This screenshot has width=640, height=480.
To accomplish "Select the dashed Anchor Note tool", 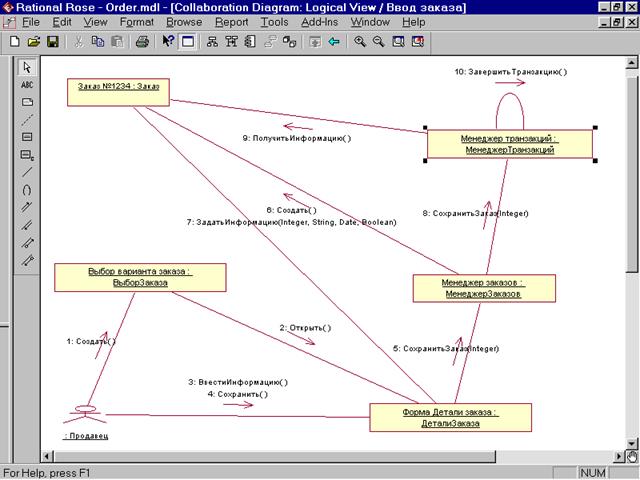I will [x=27, y=120].
